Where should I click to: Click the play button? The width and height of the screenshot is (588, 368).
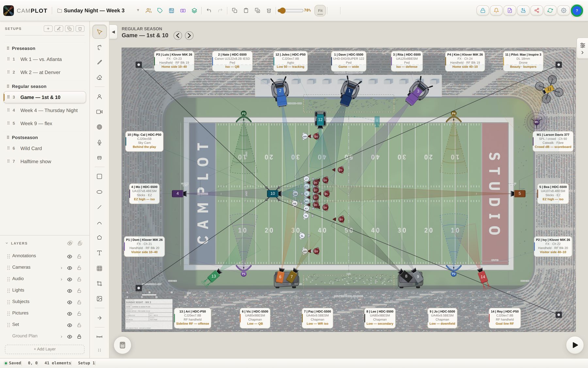(575, 345)
